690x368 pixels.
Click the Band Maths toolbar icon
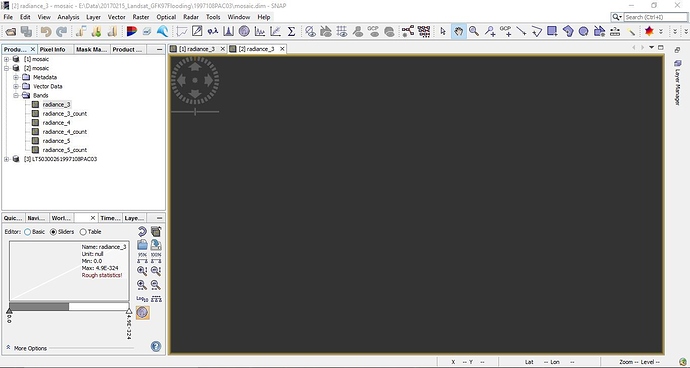[197, 31]
